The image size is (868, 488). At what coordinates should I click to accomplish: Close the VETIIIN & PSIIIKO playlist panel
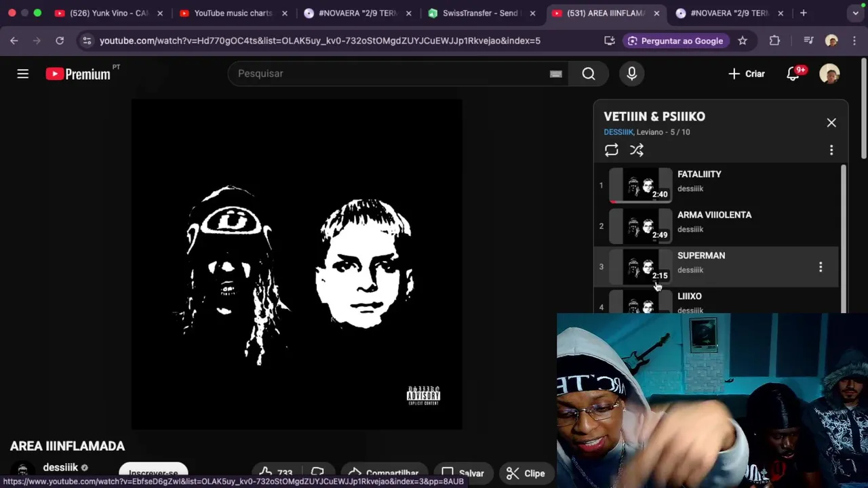click(831, 123)
